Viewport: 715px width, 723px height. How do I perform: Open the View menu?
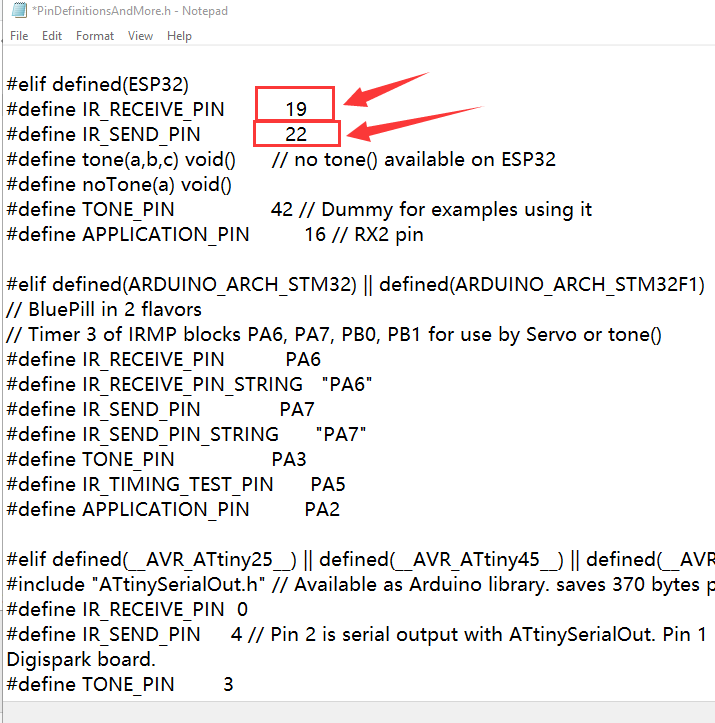[140, 36]
